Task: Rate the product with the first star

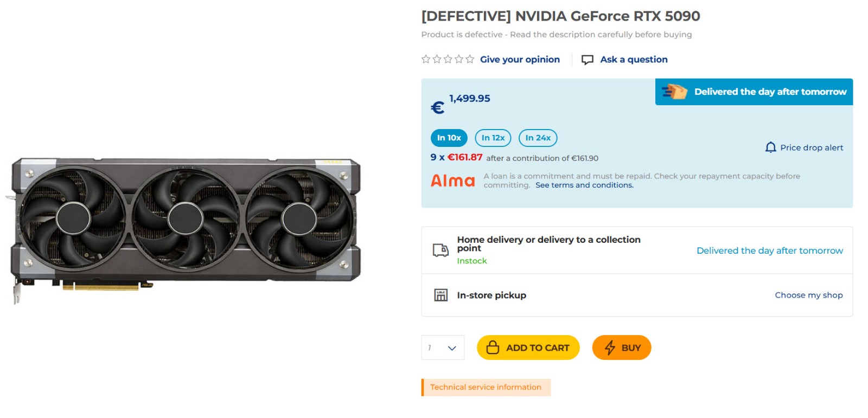Action: tap(425, 59)
